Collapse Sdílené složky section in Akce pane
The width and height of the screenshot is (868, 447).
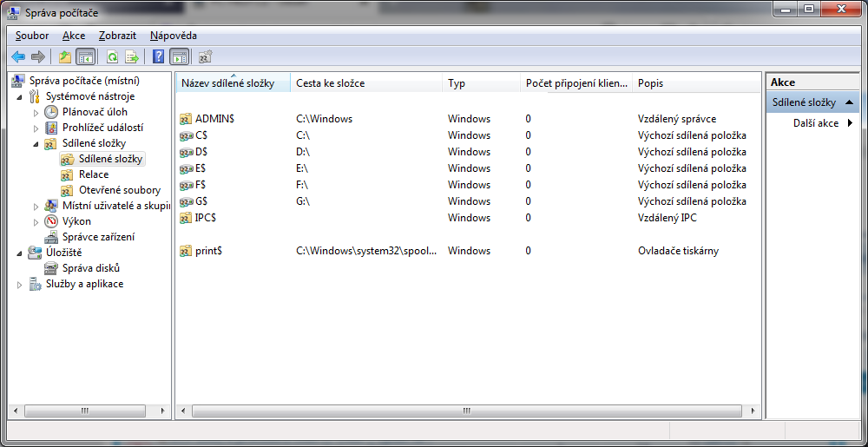[848, 102]
